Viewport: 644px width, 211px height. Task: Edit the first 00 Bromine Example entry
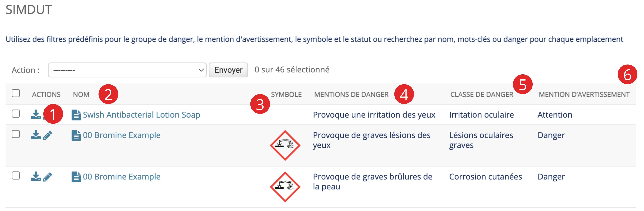pyautogui.click(x=47, y=135)
